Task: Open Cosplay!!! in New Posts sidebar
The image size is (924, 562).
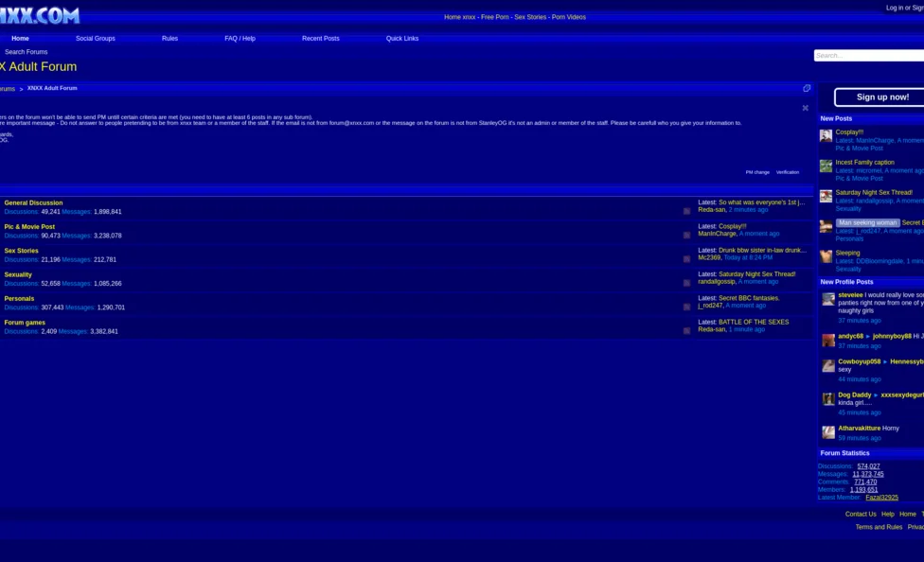Action: (x=849, y=132)
